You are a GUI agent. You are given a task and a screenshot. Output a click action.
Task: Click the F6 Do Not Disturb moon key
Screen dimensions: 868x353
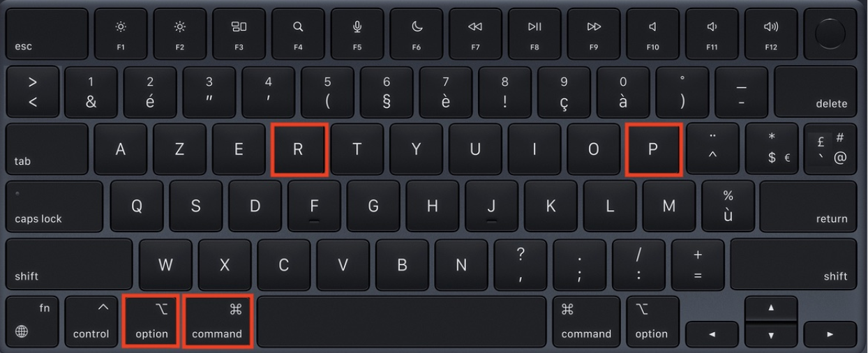417,34
